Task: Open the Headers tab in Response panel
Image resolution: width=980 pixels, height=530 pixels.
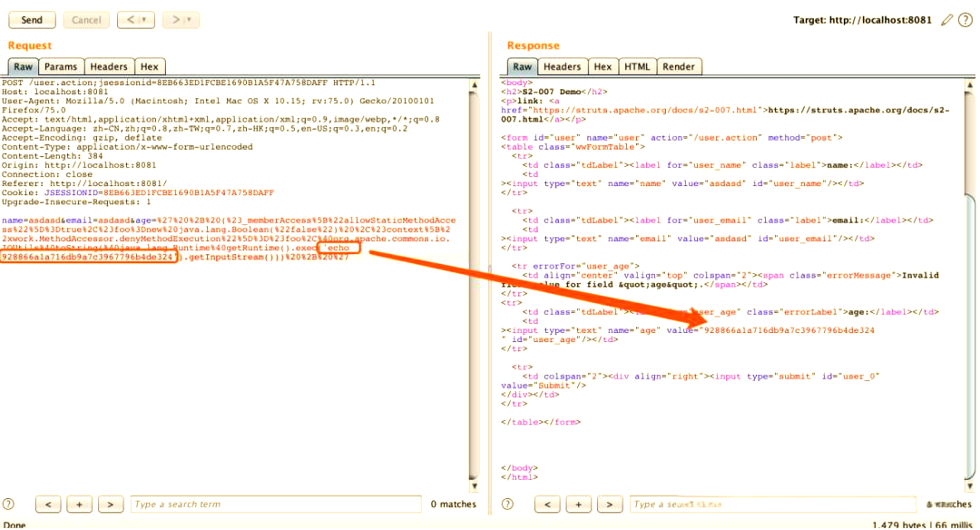Action: pos(562,67)
